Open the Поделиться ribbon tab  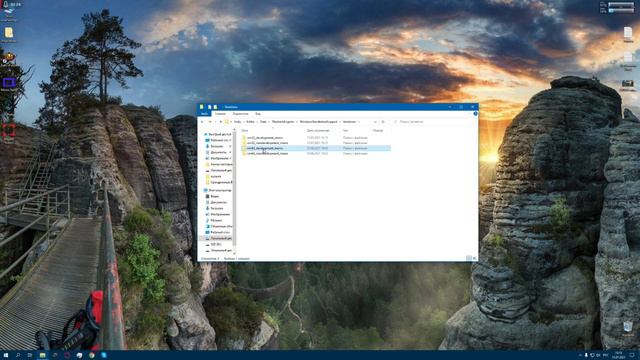pos(240,114)
